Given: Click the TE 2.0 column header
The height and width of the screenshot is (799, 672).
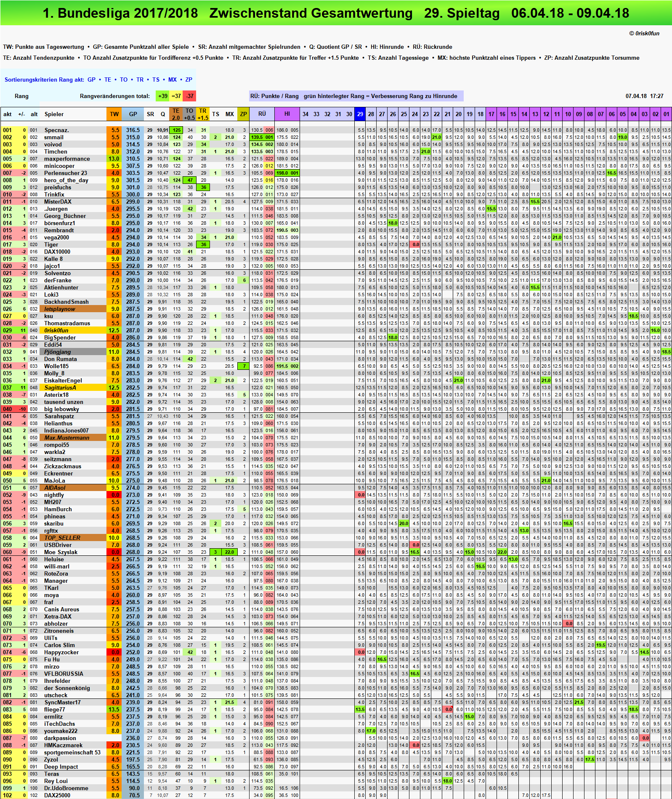Looking at the screenshot, I should 176,114.
